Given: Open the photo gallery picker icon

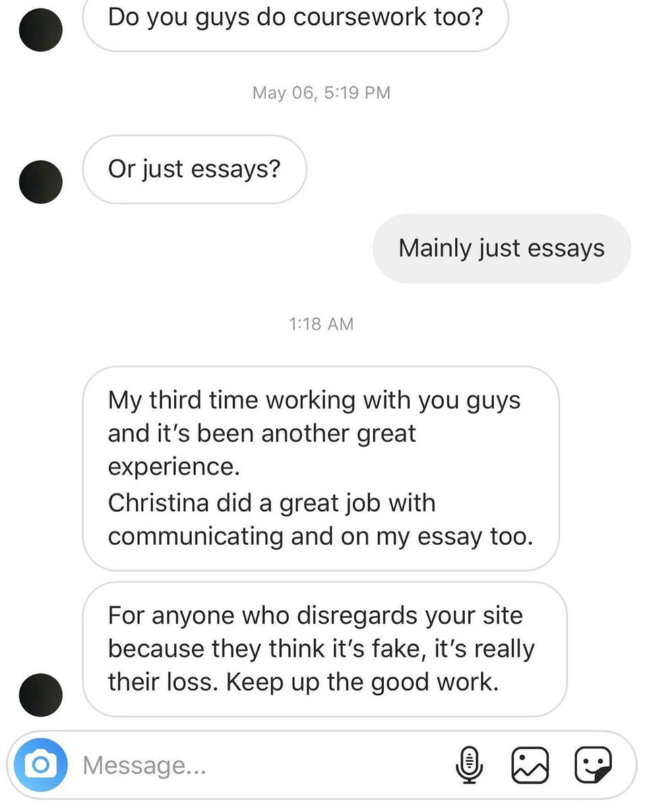Looking at the screenshot, I should click(x=530, y=766).
